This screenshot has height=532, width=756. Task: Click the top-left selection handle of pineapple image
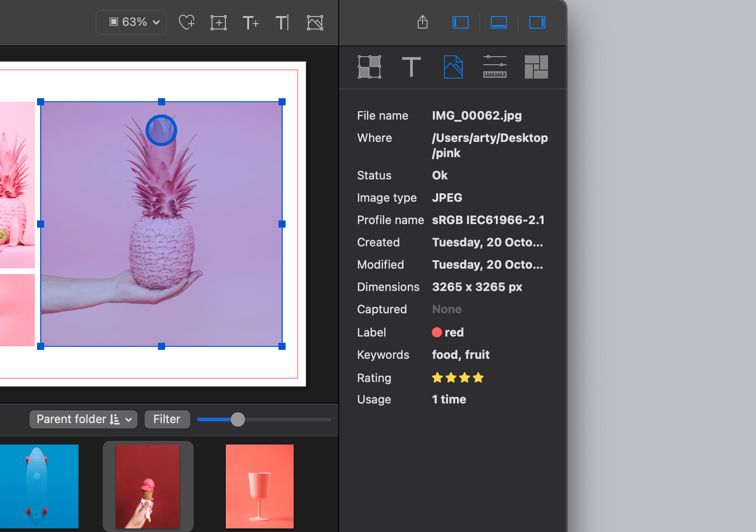pyautogui.click(x=41, y=102)
